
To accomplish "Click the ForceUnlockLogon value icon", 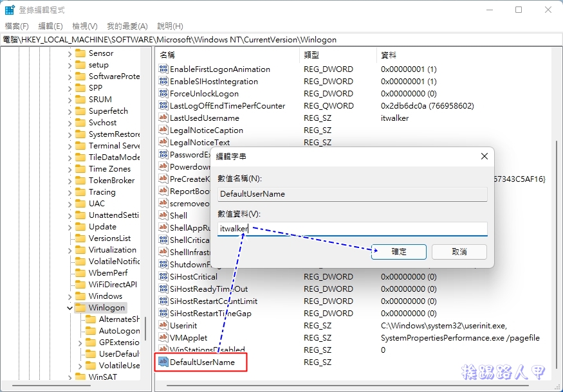I will pos(163,93).
